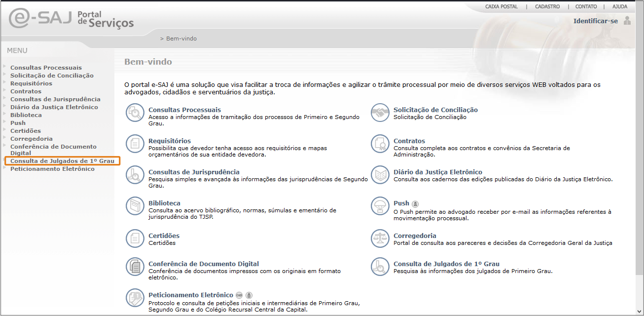Click the user silhouette icon beside Identificar-se
This screenshot has width=644, height=316.
coord(627,21)
